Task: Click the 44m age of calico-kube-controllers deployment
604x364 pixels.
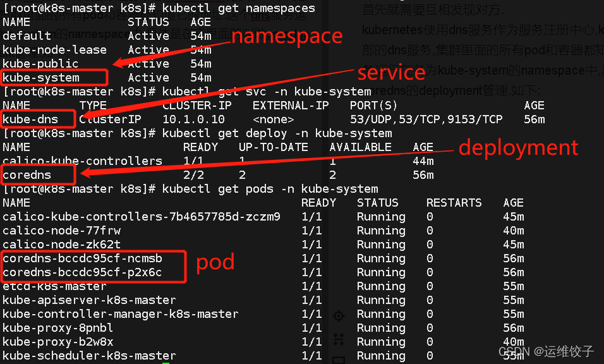Action: tap(423, 161)
